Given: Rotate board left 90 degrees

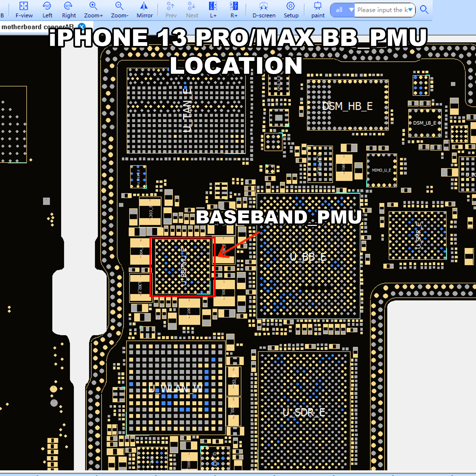Looking at the screenshot, I should point(47,6).
